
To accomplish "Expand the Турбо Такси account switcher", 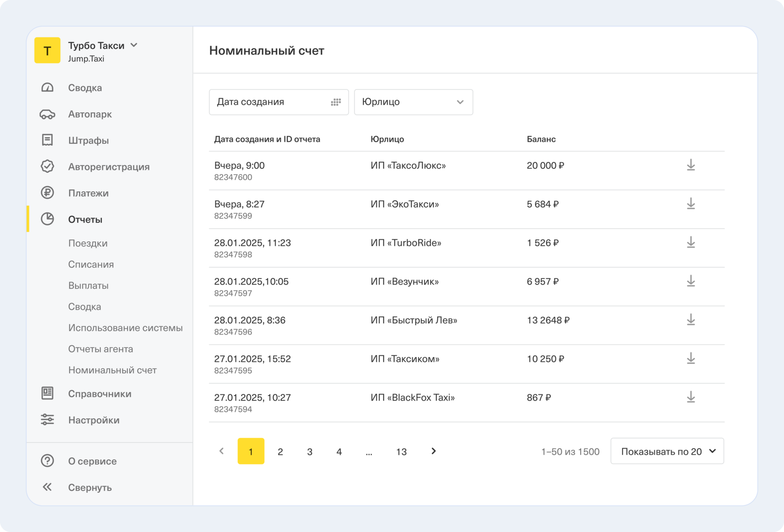I will tap(134, 45).
